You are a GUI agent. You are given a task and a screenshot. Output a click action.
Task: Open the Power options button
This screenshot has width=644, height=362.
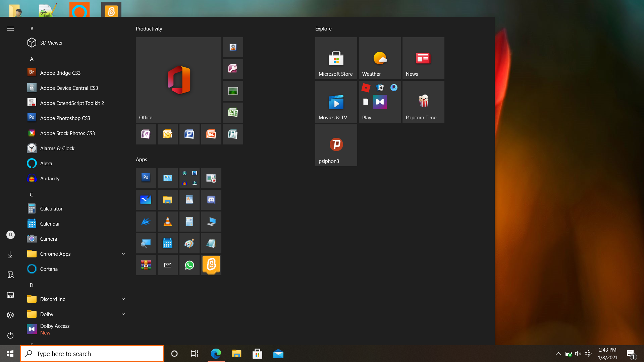10,335
